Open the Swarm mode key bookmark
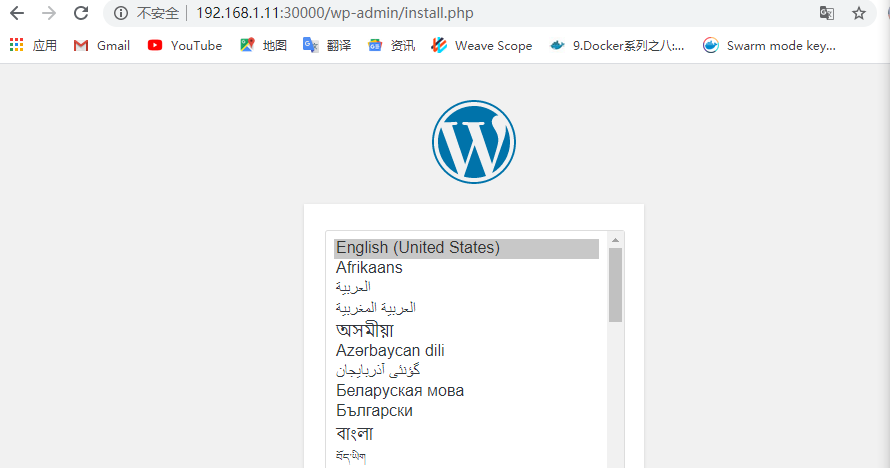This screenshot has width=890, height=468. coord(769,45)
